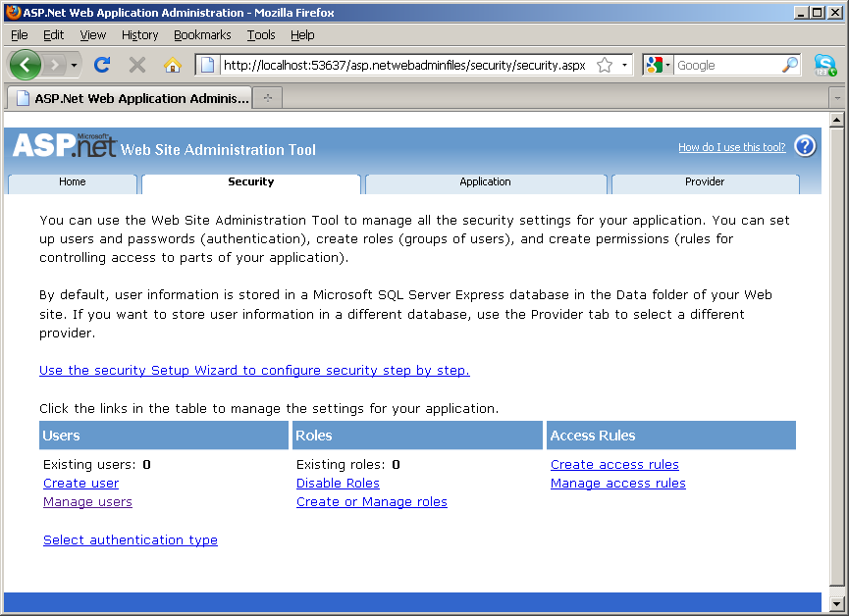The image size is (849, 616).
Task: Minimize the Firefox window
Action: click(801, 13)
